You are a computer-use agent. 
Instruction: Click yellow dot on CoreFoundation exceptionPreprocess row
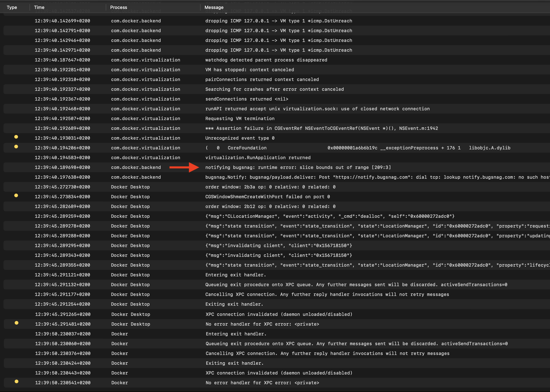coord(16,147)
